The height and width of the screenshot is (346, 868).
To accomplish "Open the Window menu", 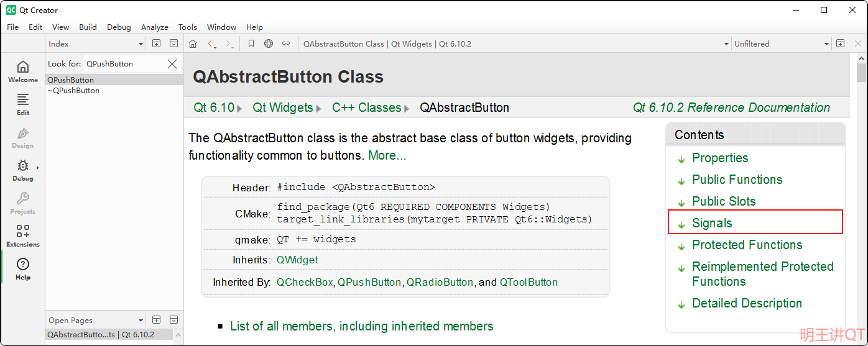I will (x=222, y=27).
